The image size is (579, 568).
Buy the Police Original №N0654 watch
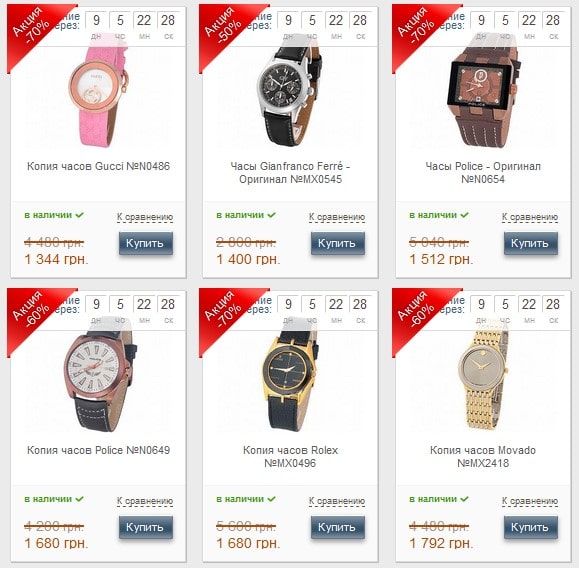531,243
